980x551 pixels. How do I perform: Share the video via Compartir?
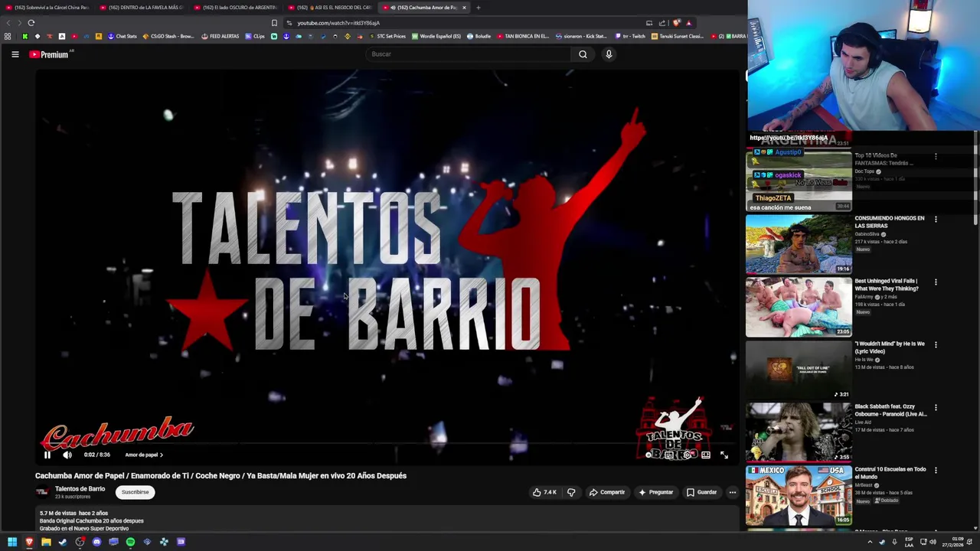pos(607,492)
